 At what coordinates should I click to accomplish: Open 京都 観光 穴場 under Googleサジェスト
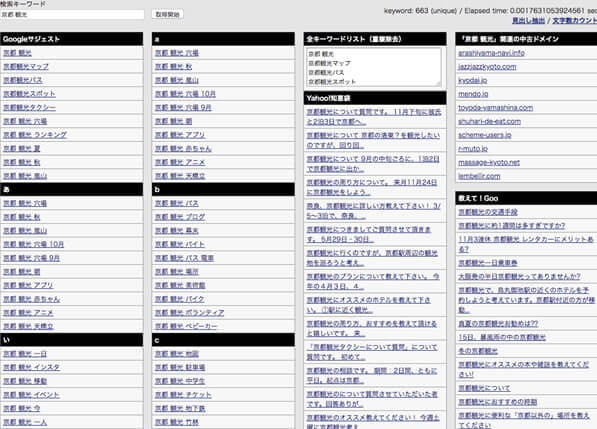point(25,121)
